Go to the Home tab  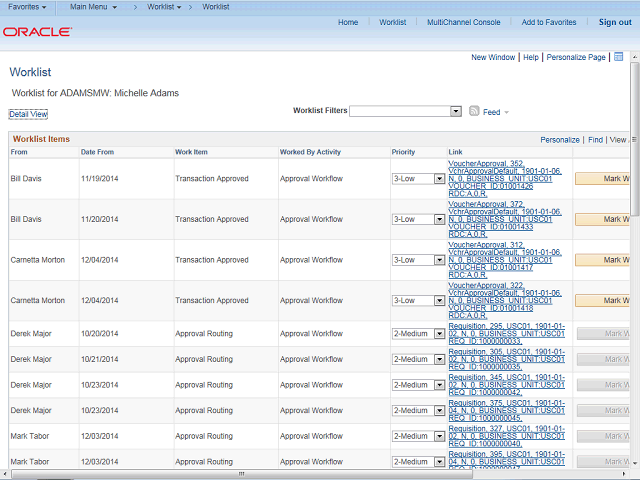[348, 22]
